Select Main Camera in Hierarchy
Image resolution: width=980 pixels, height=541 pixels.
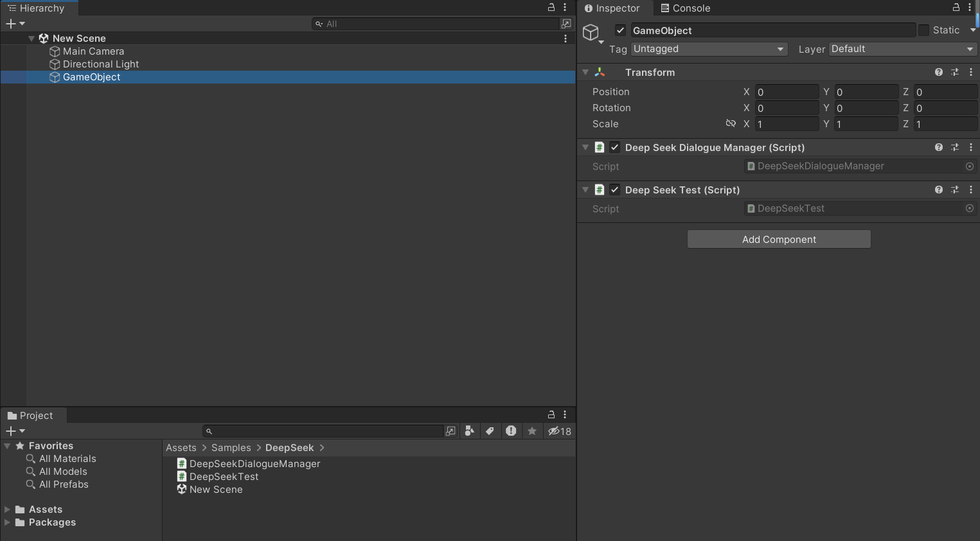tap(93, 51)
